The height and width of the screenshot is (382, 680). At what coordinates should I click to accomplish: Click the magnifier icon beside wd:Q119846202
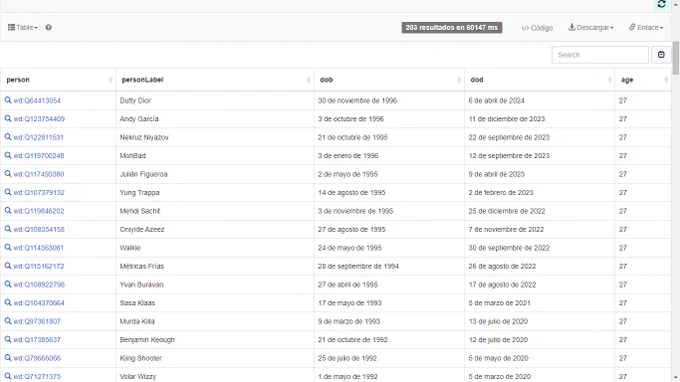(8, 211)
